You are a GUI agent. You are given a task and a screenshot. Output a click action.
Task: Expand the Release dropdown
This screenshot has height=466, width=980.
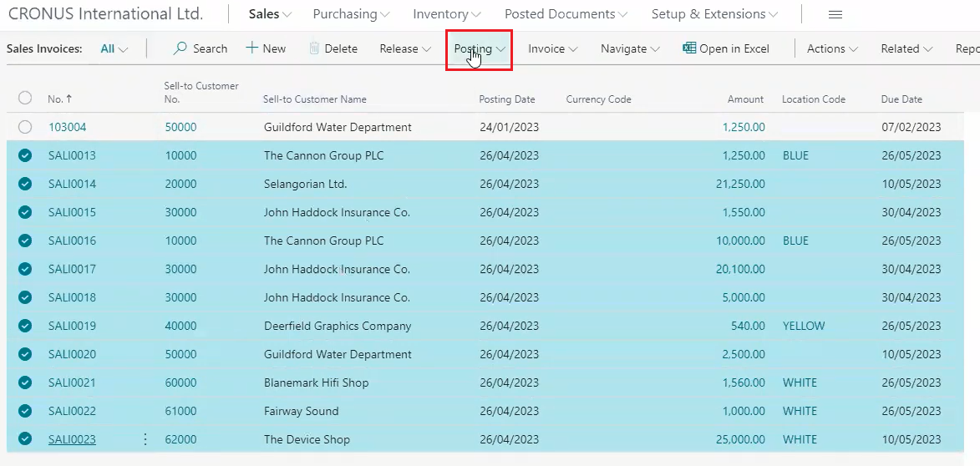(x=405, y=48)
